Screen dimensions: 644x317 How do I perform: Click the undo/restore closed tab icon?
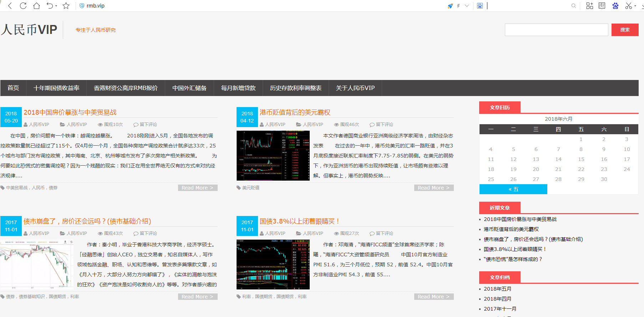(x=50, y=6)
